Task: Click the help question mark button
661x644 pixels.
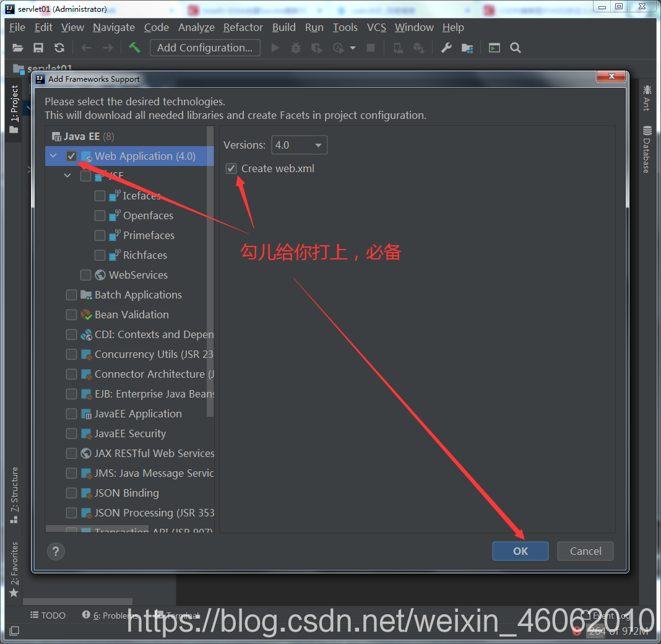Action: click(x=56, y=551)
